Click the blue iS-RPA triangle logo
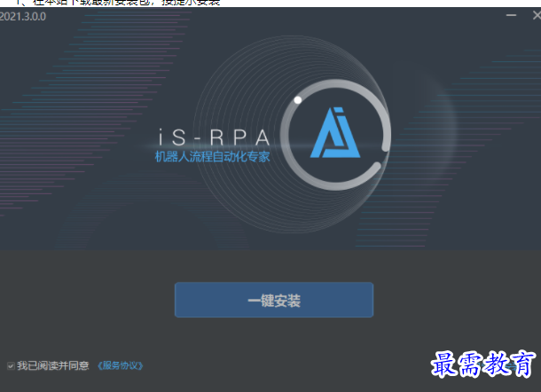The width and height of the screenshot is (541, 392). (x=335, y=133)
